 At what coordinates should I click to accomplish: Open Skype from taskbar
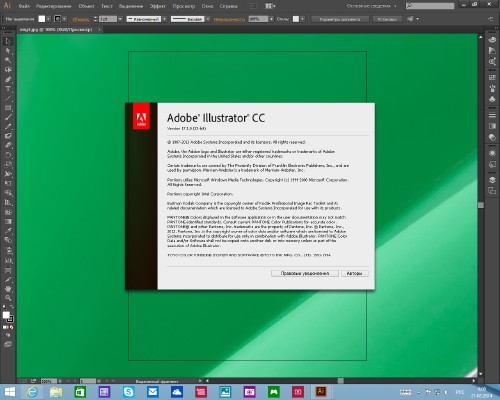click(128, 392)
